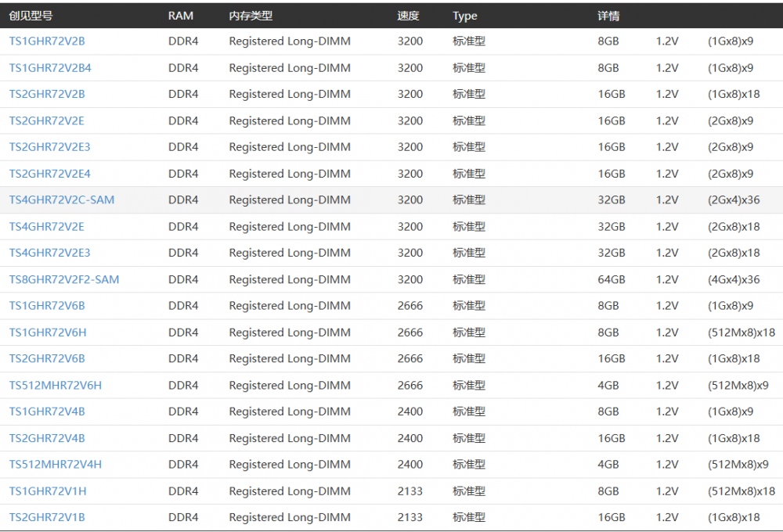Screen dimensions: 783x532
Task: Click the 创见型号 column header
Action: pyautogui.click(x=31, y=16)
